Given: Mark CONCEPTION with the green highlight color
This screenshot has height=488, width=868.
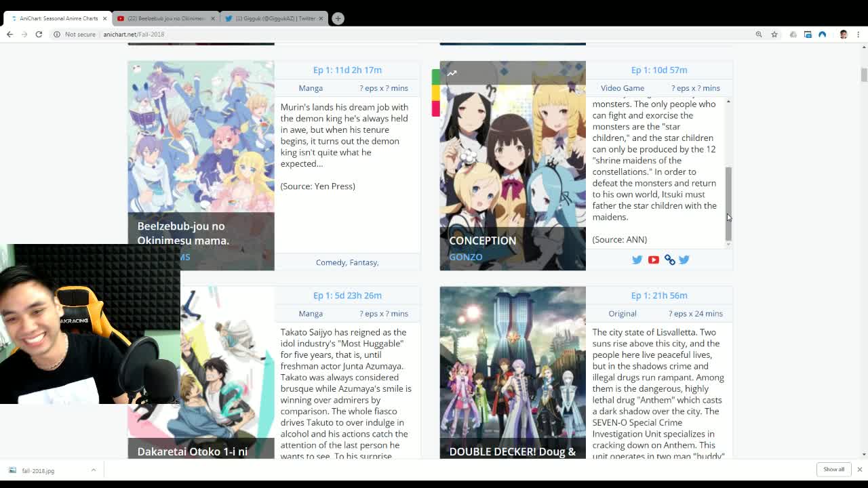Looking at the screenshot, I should 435,77.
